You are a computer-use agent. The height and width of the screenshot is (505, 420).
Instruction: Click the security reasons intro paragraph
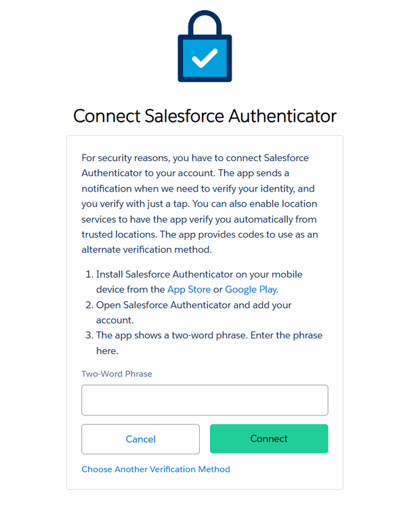coord(200,204)
